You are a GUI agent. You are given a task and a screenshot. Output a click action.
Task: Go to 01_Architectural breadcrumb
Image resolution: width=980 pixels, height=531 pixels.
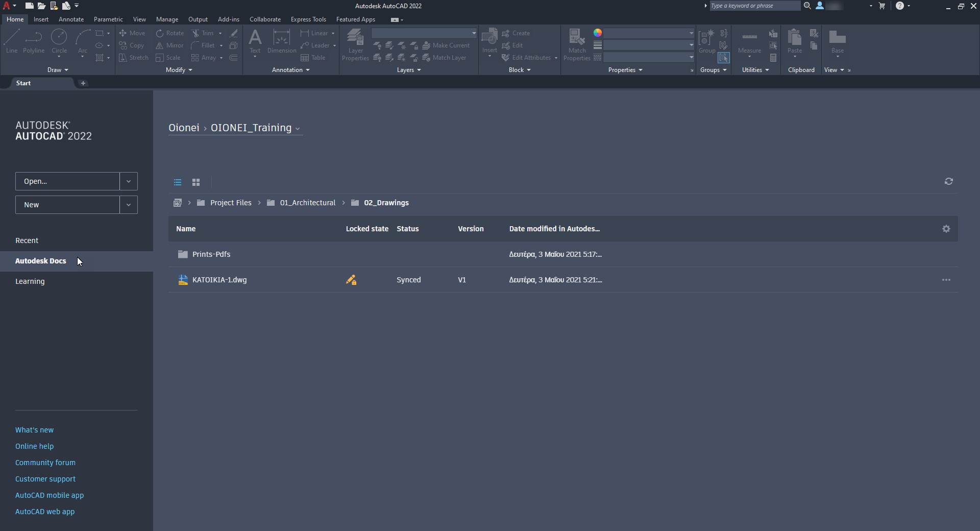[307, 203]
